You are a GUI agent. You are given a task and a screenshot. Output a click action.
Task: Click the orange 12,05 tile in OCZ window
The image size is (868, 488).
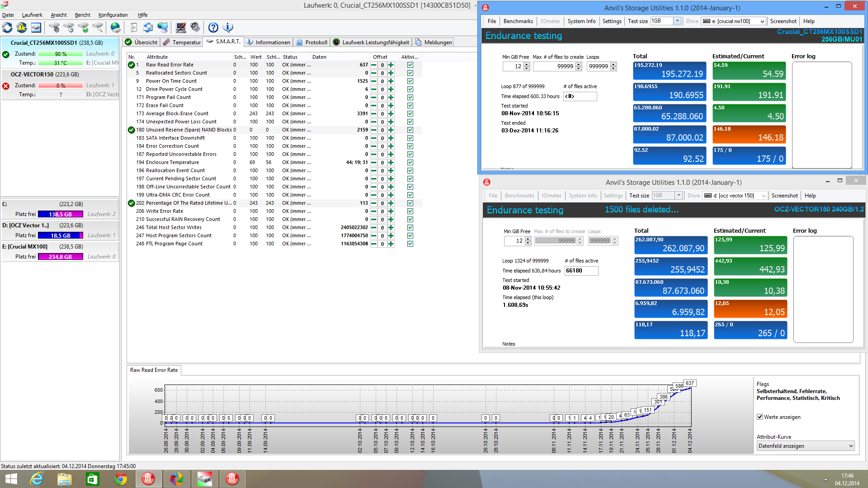pyautogui.click(x=750, y=309)
